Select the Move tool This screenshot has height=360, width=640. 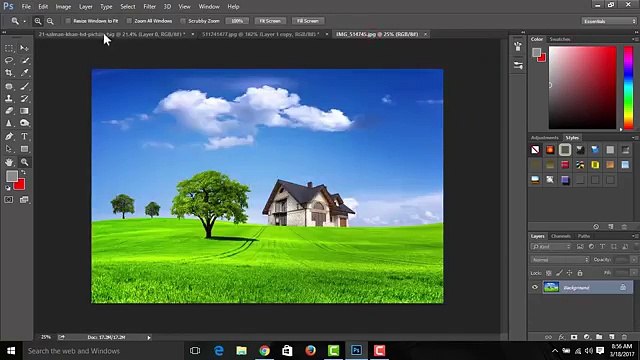pyautogui.click(x=24, y=48)
